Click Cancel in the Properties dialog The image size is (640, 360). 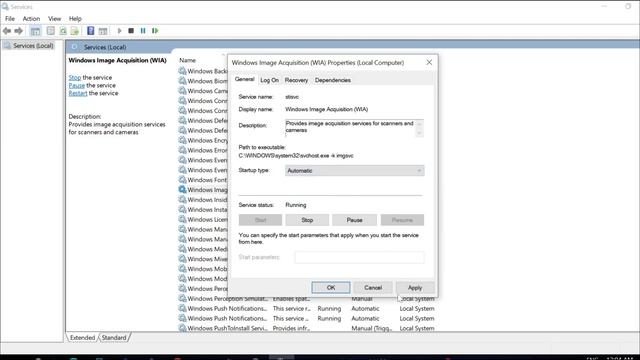pos(373,288)
